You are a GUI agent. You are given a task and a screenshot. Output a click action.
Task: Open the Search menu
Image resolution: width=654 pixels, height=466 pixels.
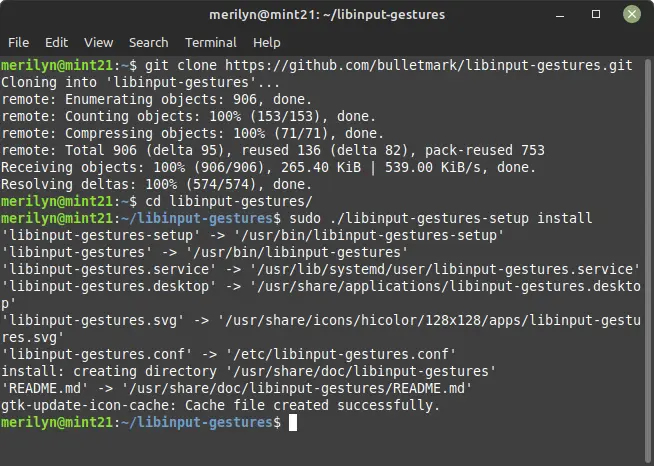[148, 43]
